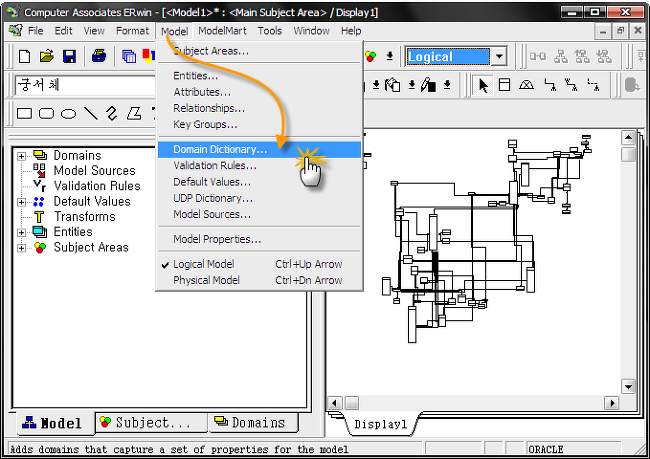Click the grayed two-box connected toolbar icon
This screenshot has width=650, height=459.
pyautogui.click(x=538, y=56)
